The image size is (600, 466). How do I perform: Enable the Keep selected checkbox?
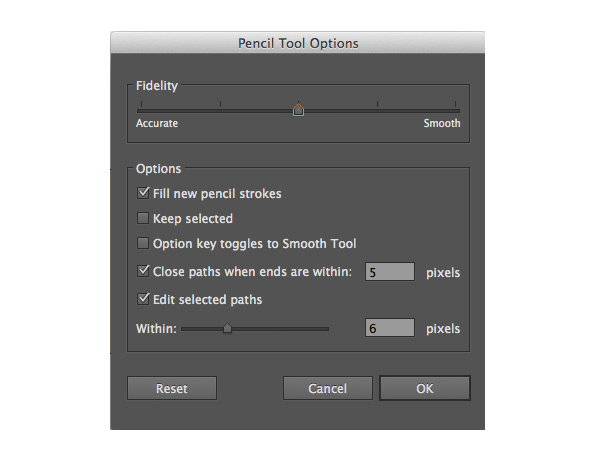(x=142, y=218)
